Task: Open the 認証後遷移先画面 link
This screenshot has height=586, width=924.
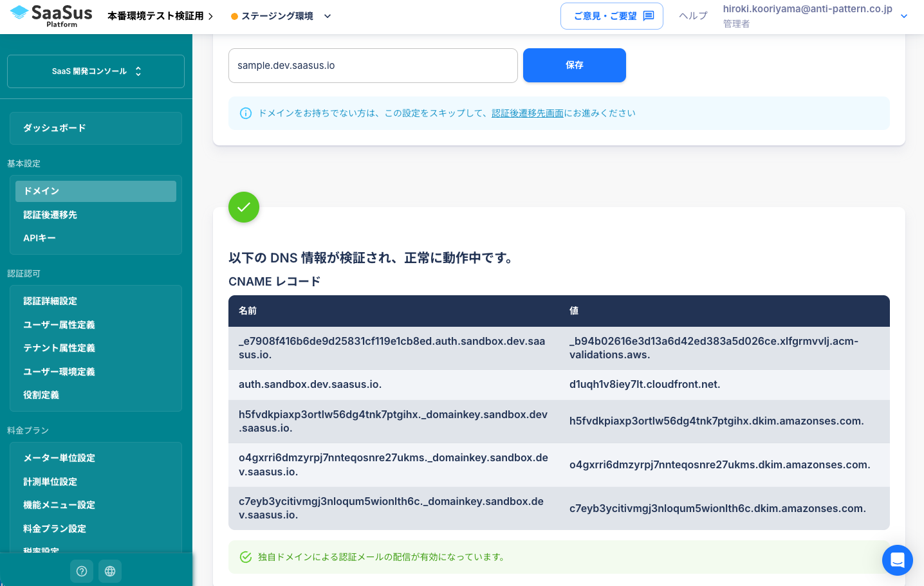Action: click(x=528, y=113)
